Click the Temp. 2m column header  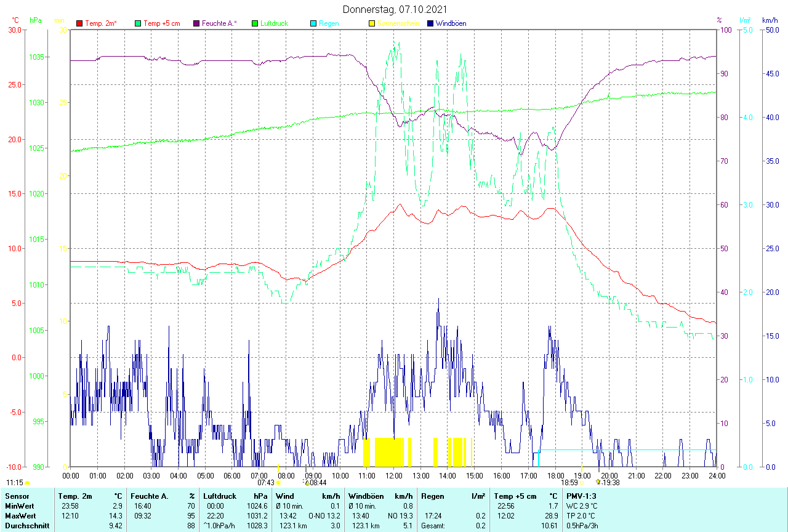tap(75, 496)
